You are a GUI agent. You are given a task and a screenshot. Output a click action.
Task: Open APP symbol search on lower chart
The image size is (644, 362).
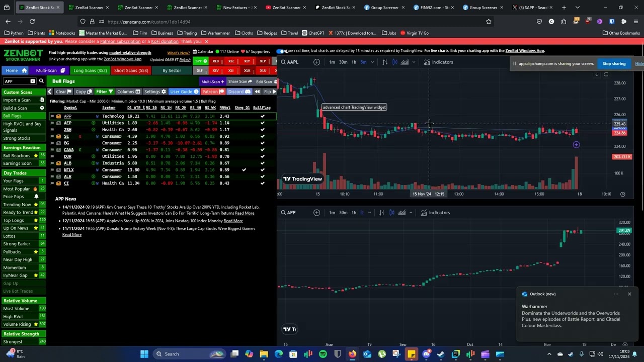tap(288, 213)
